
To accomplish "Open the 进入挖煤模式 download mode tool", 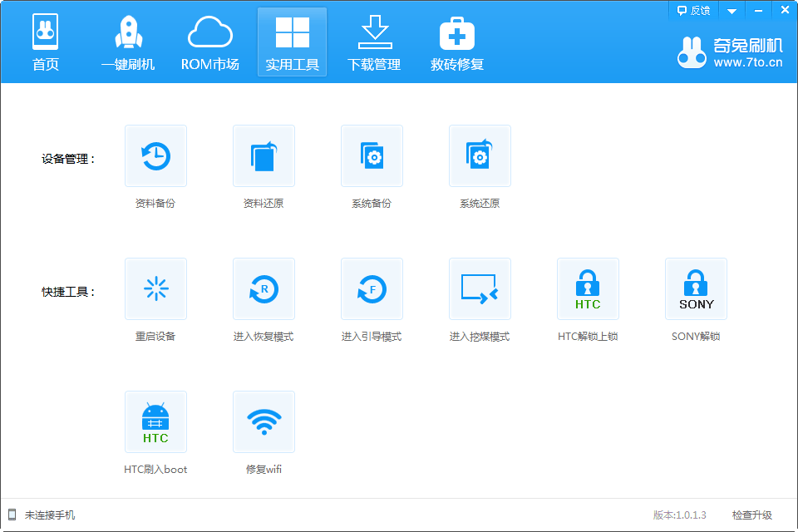I will pyautogui.click(x=480, y=289).
